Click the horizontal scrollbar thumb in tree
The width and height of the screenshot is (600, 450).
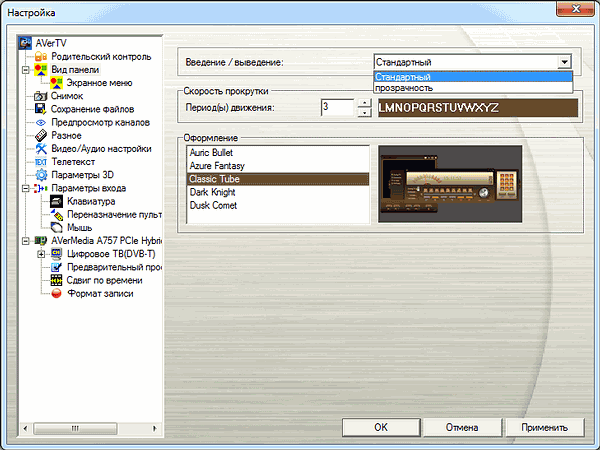coord(75,428)
